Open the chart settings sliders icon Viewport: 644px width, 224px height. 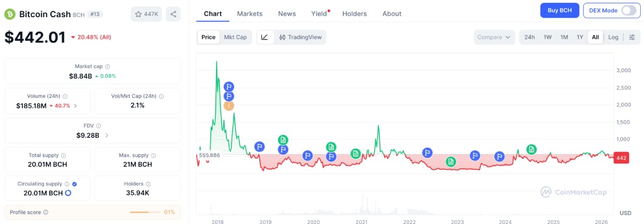pos(632,37)
